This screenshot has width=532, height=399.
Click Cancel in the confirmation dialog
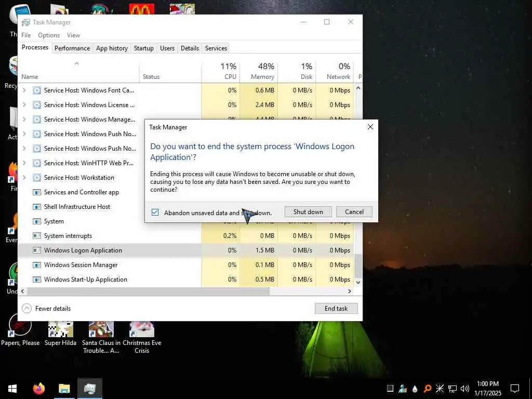(354, 212)
